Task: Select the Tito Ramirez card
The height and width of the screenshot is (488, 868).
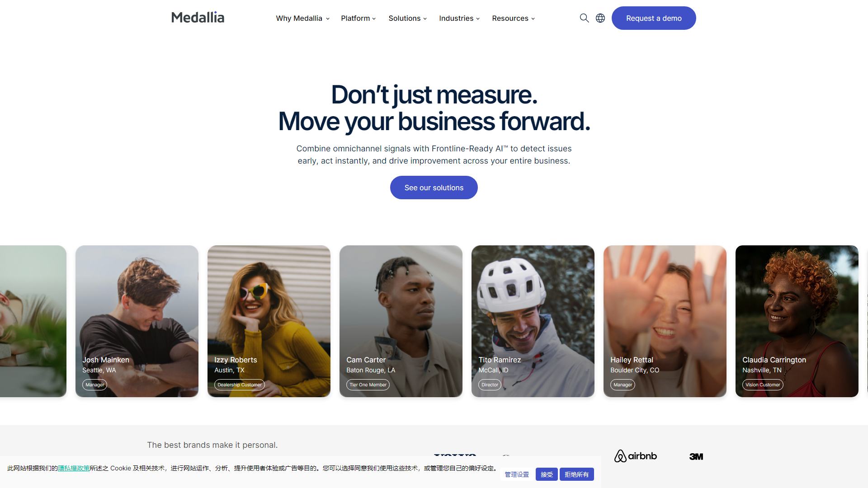Action: point(533,321)
